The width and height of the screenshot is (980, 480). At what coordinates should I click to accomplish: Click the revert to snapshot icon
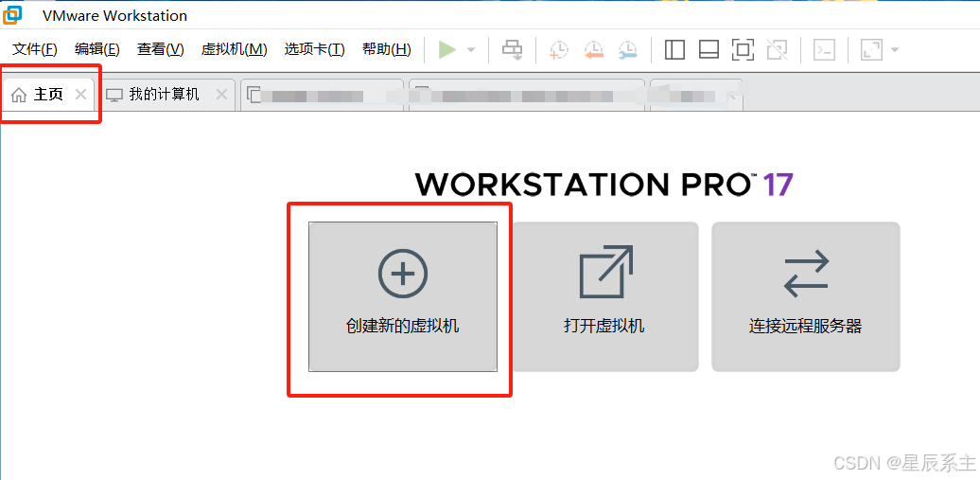tap(593, 49)
